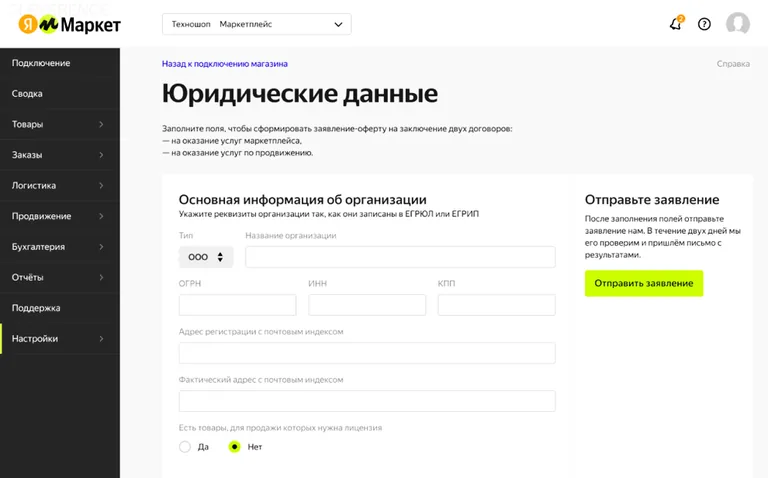Click the Отправьте заявление heading
Image resolution: width=768 pixels, height=478 pixels.
tap(652, 199)
